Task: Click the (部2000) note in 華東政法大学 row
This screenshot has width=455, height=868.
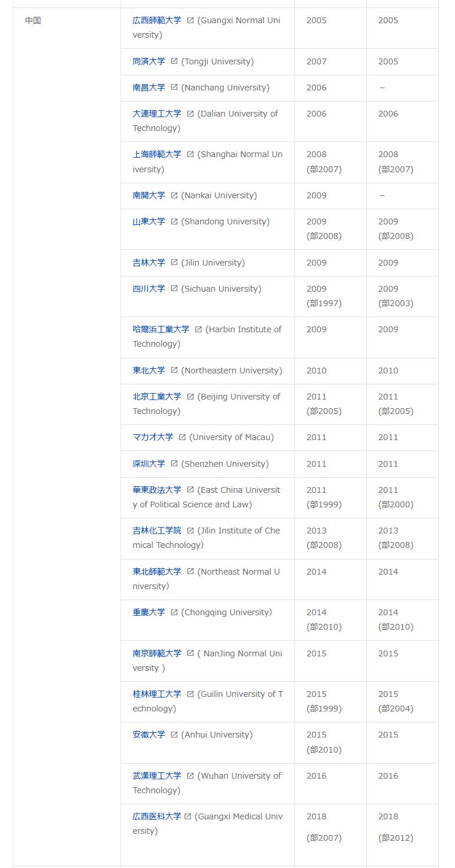Action: click(396, 504)
